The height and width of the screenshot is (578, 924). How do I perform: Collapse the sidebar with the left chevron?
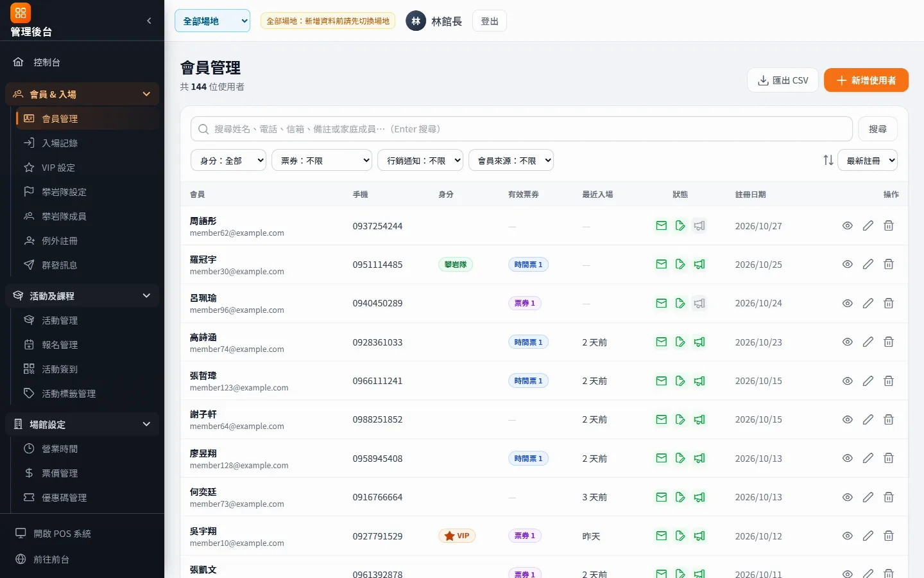click(149, 21)
